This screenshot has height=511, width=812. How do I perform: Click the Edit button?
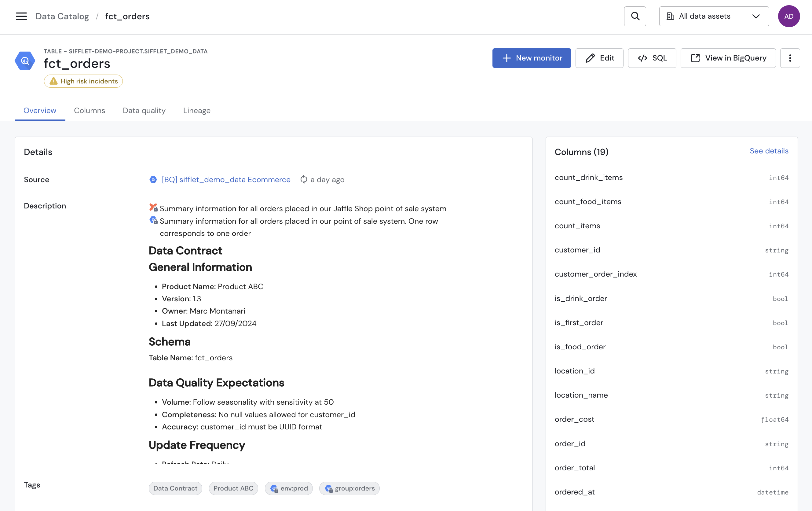[x=599, y=58]
